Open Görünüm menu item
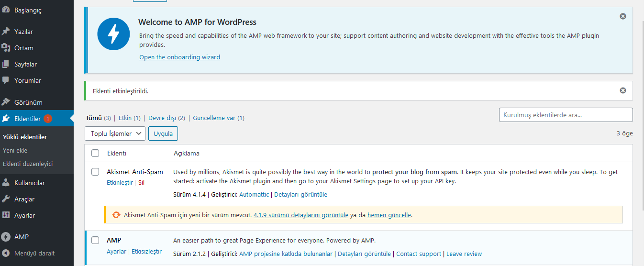The width and height of the screenshot is (644, 266). [x=37, y=102]
